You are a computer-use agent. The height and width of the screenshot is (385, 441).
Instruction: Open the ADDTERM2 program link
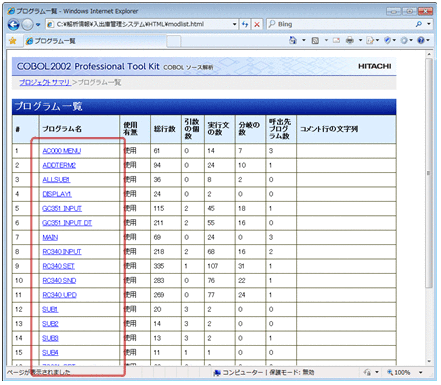[x=59, y=165]
